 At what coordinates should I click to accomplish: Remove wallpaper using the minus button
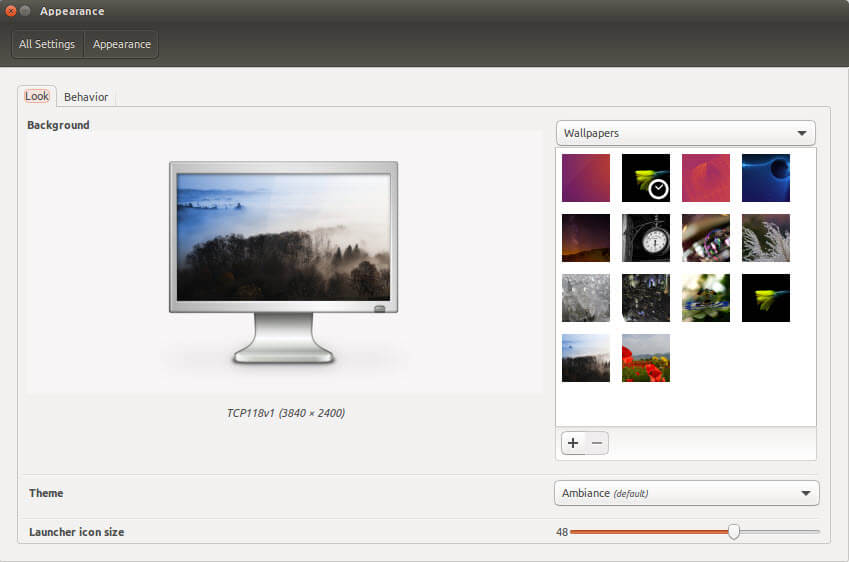pos(597,443)
